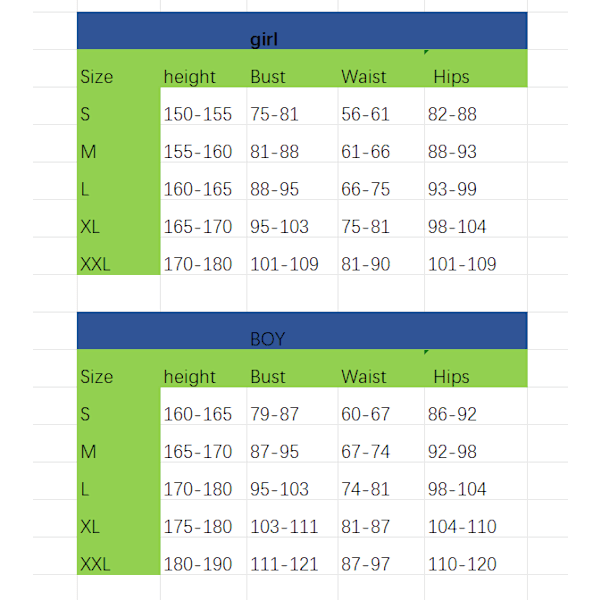Image resolution: width=600 pixels, height=600 pixels.
Task: Select the blue "girl" title cell
Action: pos(265,39)
